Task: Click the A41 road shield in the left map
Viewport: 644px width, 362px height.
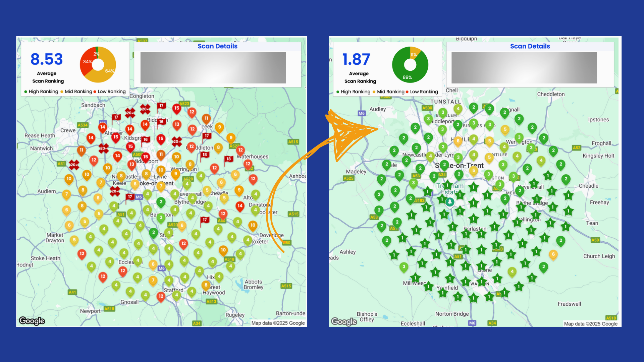Action: click(x=72, y=292)
